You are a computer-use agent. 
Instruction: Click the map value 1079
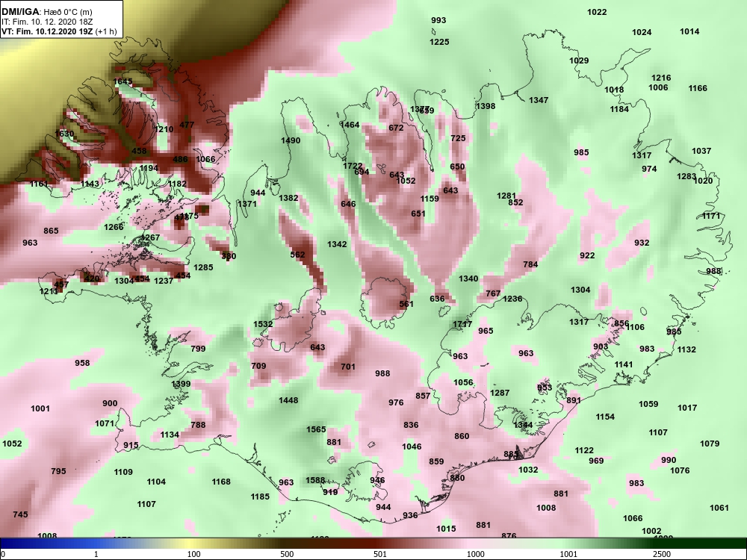click(710, 444)
